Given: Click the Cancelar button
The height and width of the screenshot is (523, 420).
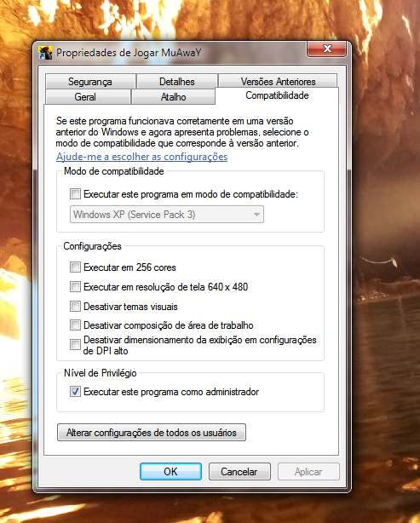Looking at the screenshot, I should click(239, 471).
